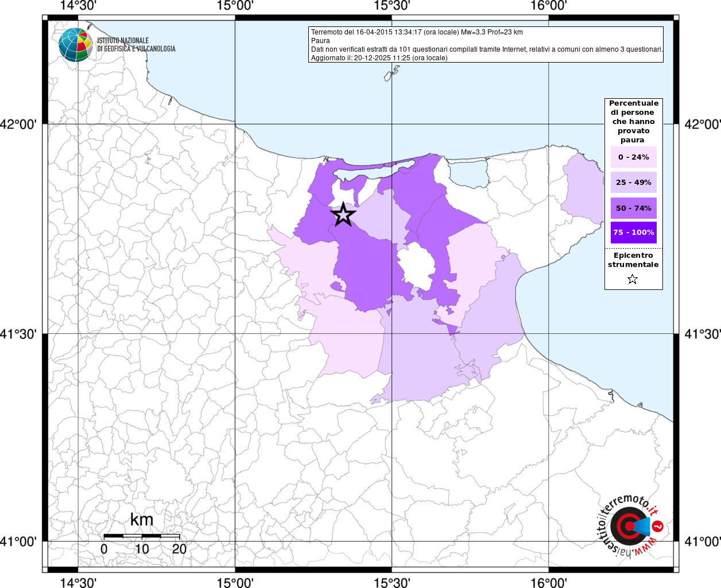
Task: Click the top axis label 16°00'
Action: click(549, 6)
